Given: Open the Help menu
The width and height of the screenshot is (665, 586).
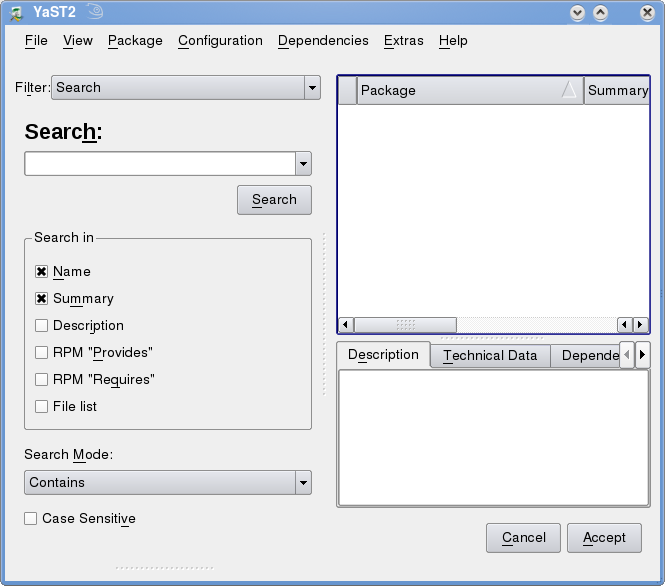Looking at the screenshot, I should tap(453, 41).
